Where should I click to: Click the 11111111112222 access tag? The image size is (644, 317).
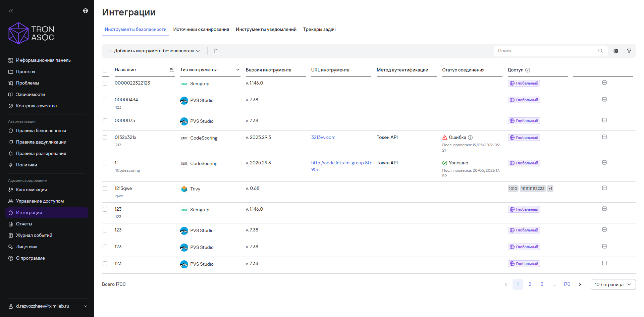pos(533,189)
